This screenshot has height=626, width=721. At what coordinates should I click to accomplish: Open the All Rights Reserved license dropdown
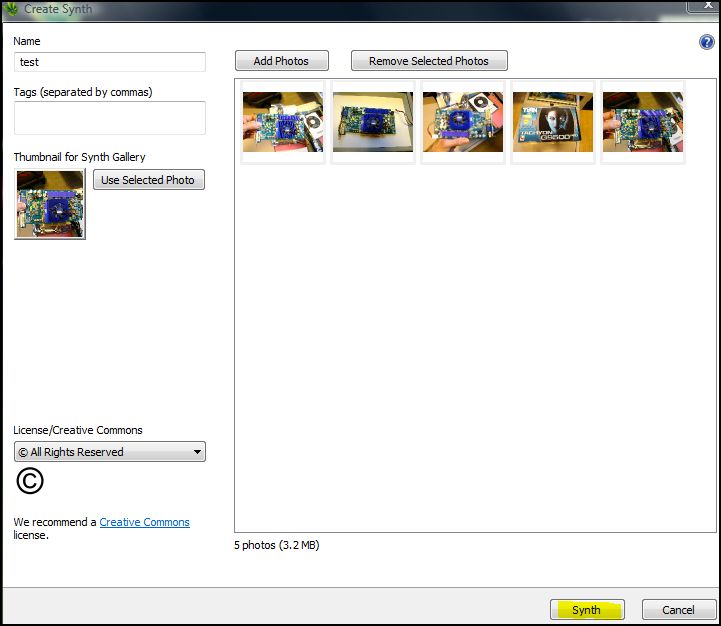click(109, 452)
